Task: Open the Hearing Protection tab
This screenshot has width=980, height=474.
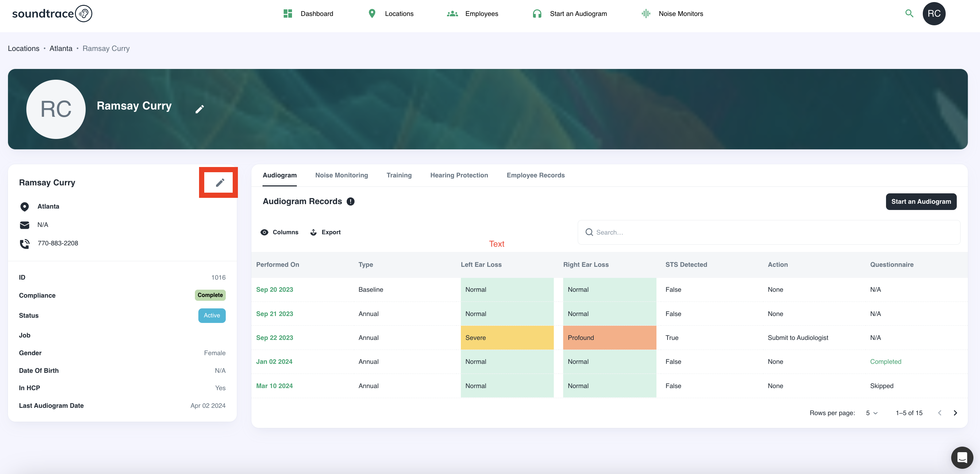Action: point(459,175)
